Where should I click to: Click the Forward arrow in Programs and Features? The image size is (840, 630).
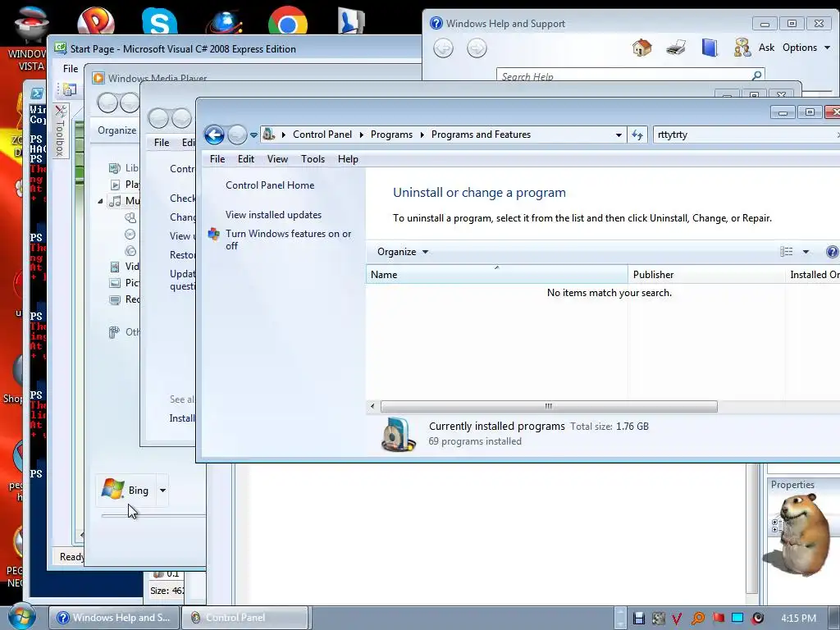(237, 135)
